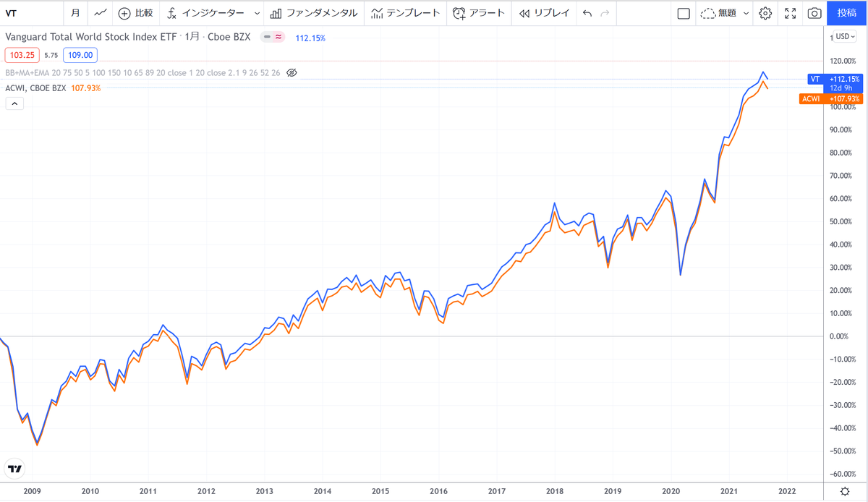
Task: Open the chart style line icon
Action: (x=102, y=13)
